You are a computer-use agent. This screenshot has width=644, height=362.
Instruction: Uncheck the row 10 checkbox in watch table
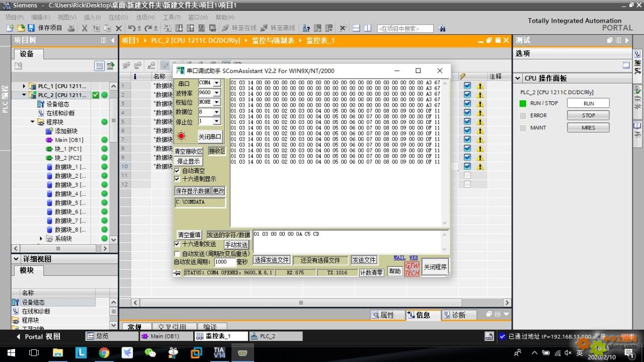point(467,166)
